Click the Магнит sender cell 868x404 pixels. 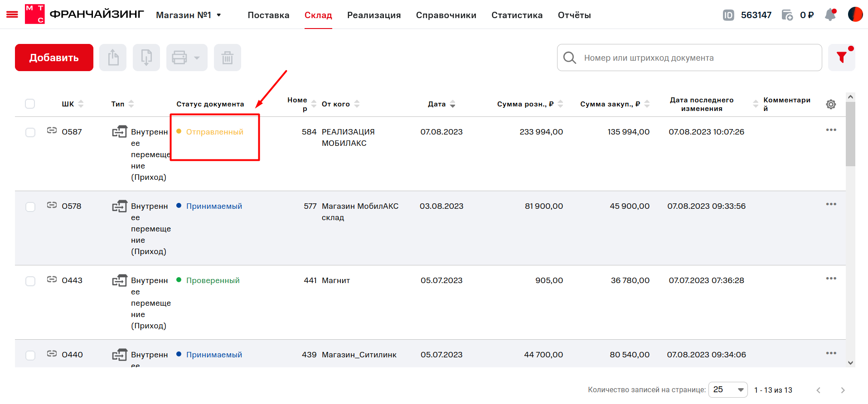click(x=336, y=280)
